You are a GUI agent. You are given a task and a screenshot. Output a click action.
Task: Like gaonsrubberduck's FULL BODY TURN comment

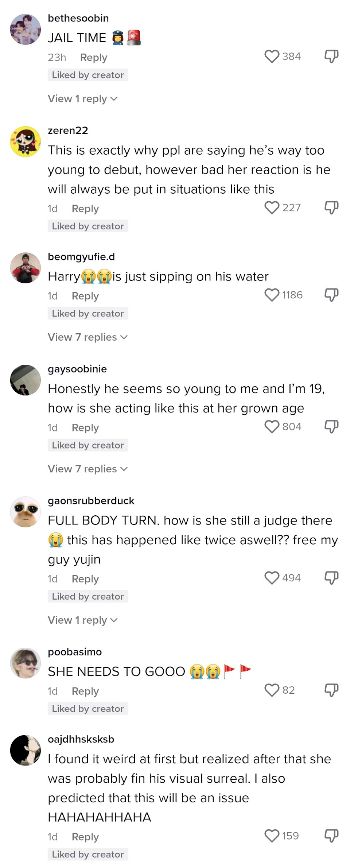click(x=272, y=578)
